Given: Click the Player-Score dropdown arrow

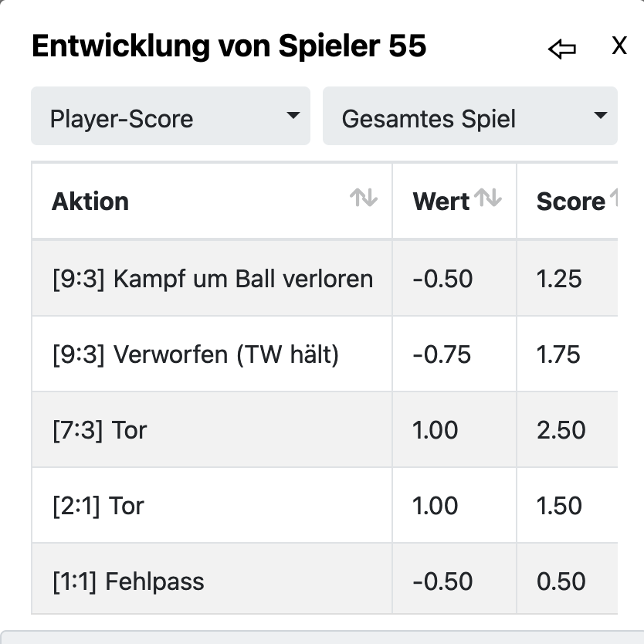Looking at the screenshot, I should [x=293, y=116].
